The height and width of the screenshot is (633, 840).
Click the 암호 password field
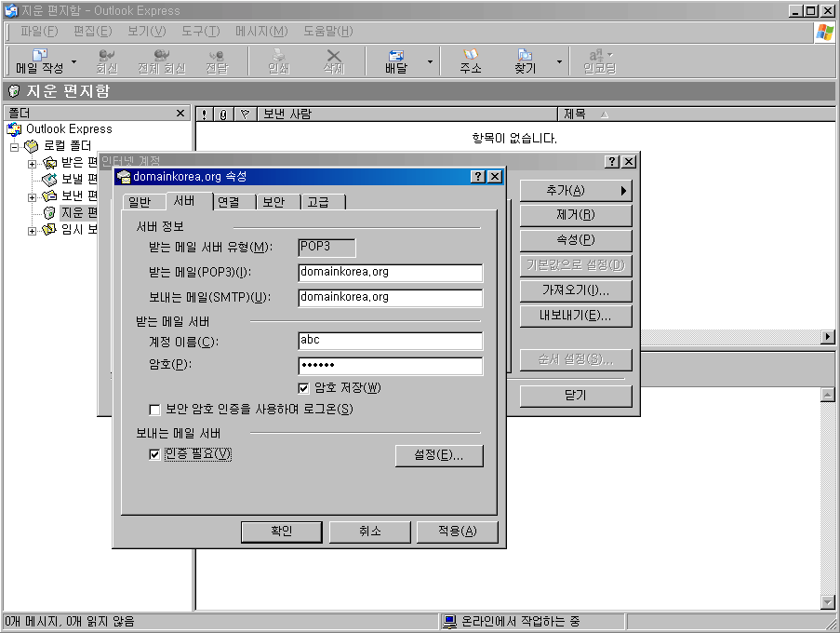390,366
